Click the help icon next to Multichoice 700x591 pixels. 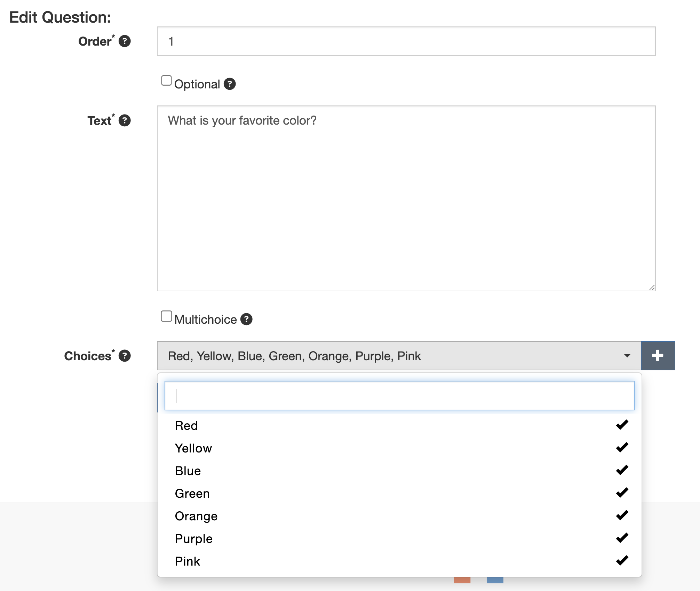point(246,319)
